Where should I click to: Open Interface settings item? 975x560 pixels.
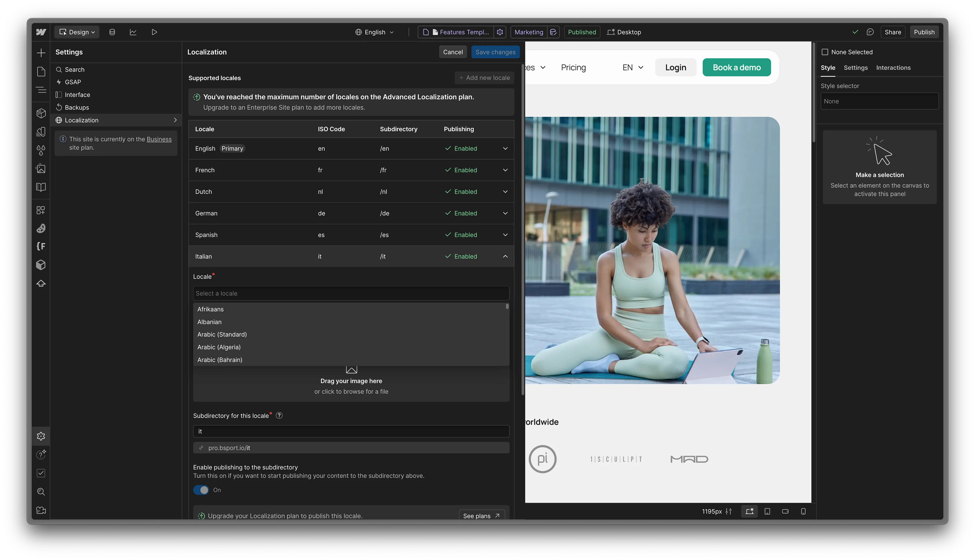[x=115, y=95]
